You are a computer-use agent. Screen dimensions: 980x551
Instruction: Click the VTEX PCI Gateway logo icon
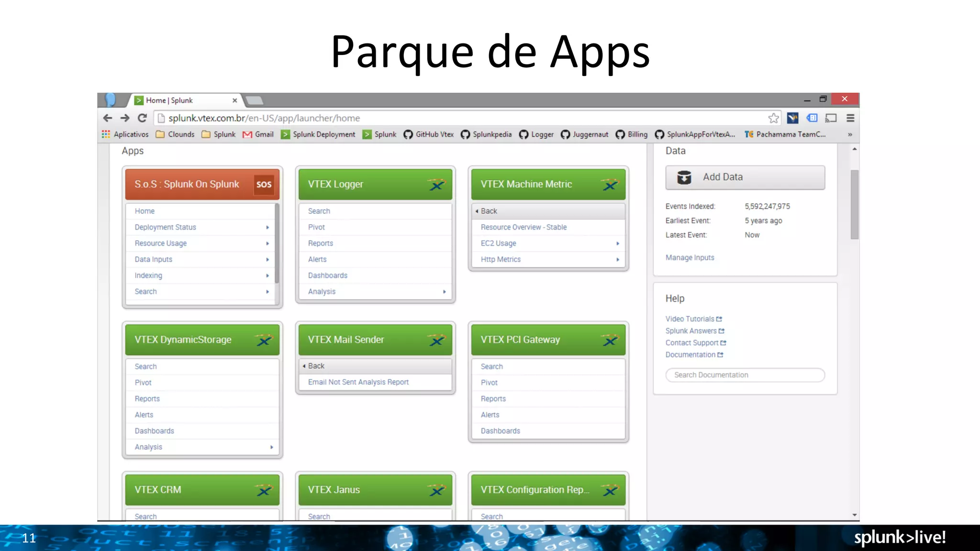coord(610,340)
